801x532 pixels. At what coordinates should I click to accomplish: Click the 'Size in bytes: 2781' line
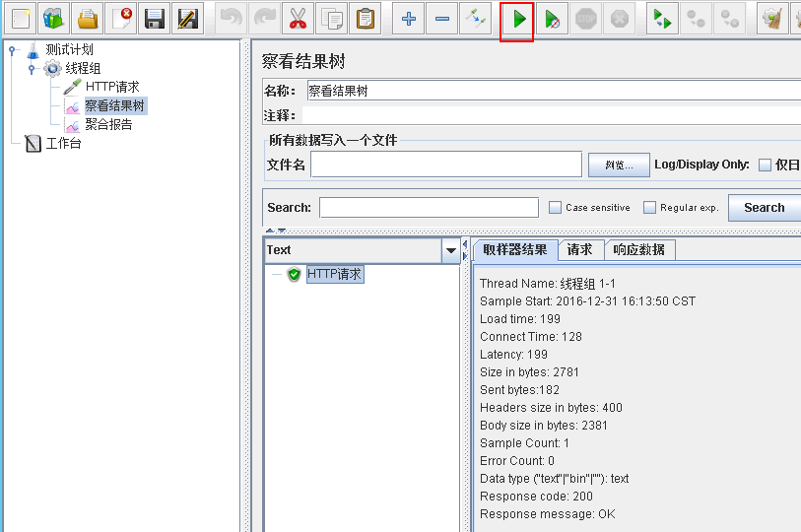pyautogui.click(x=529, y=372)
